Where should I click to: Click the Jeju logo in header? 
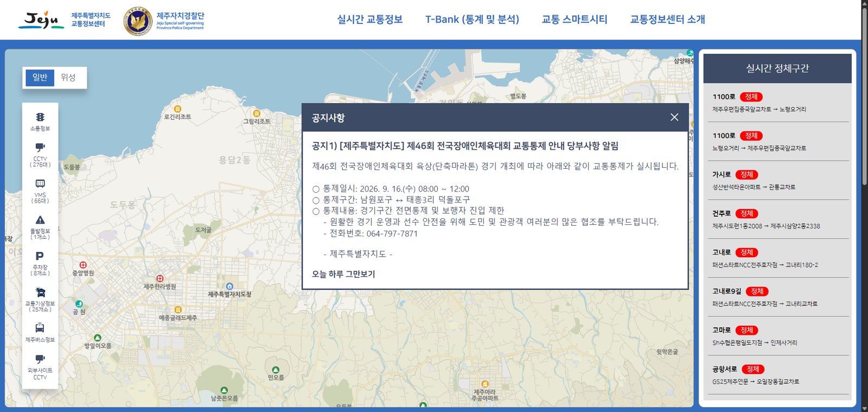[x=41, y=20]
